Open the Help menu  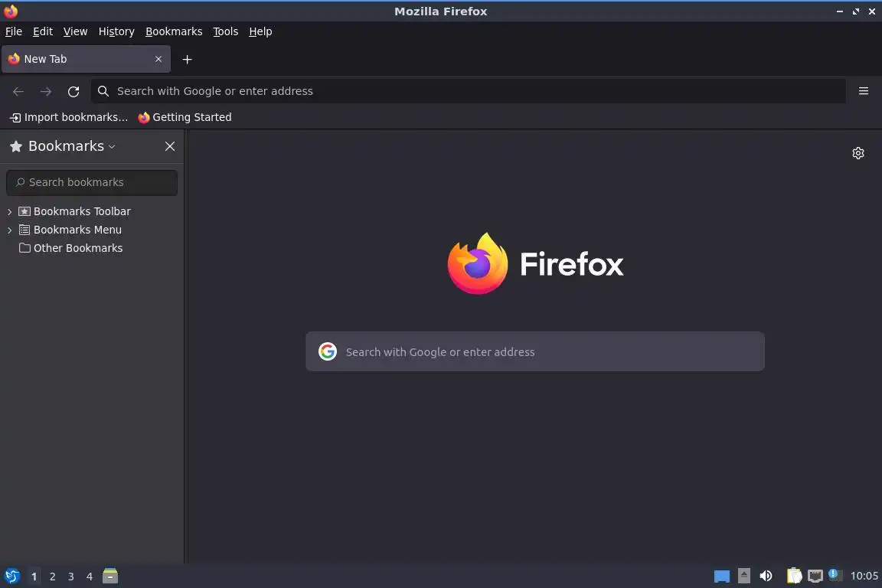tap(260, 31)
